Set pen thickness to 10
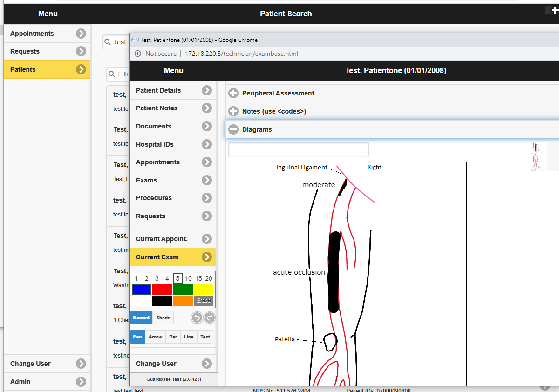This screenshot has width=559, height=392. pos(188,278)
